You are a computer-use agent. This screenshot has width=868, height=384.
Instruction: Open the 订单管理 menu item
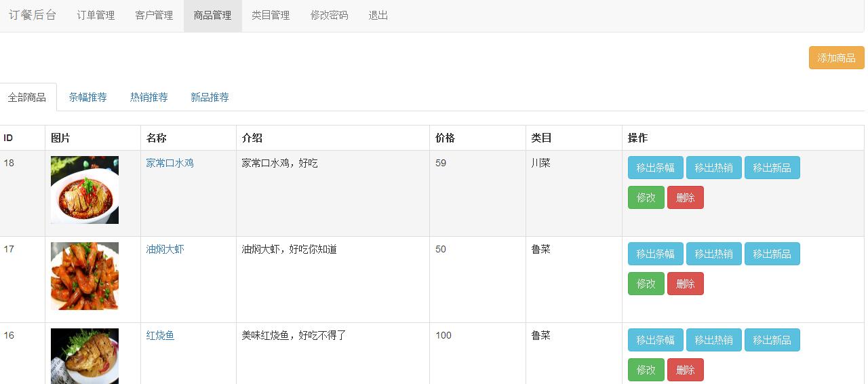coord(96,15)
